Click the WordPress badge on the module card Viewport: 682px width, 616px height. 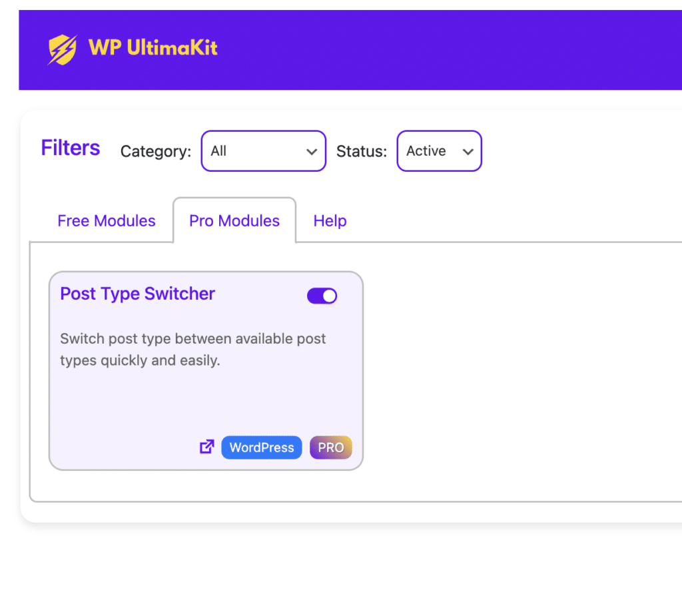pyautogui.click(x=261, y=447)
